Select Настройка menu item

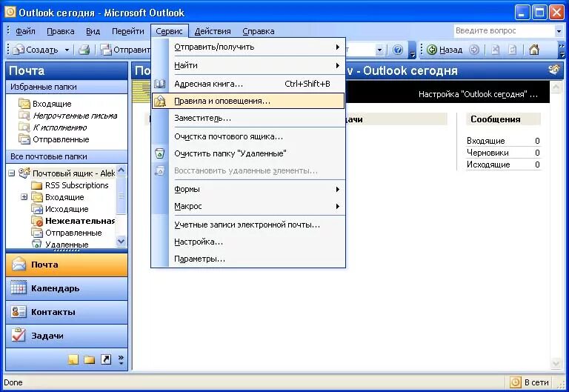pos(248,242)
